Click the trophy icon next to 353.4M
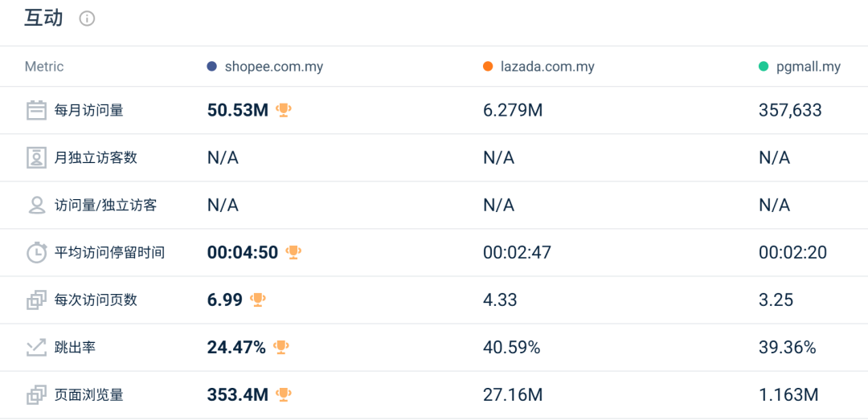This screenshot has height=420, width=868. [x=284, y=394]
